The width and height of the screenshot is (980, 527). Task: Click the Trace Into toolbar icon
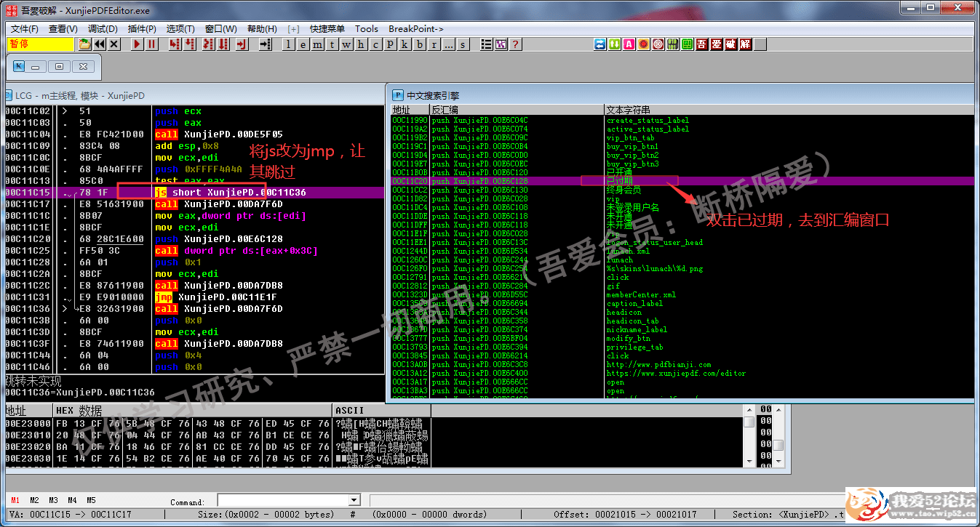click(207, 44)
